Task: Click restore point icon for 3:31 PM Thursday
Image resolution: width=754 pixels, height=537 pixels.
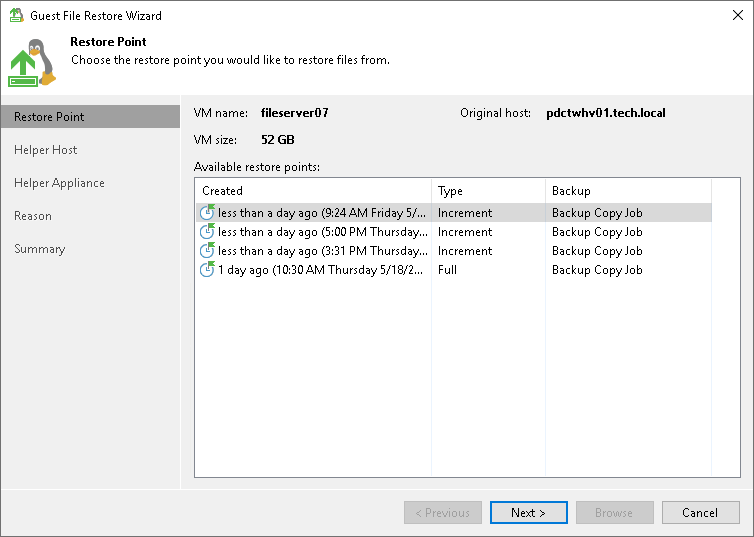Action: pos(207,250)
